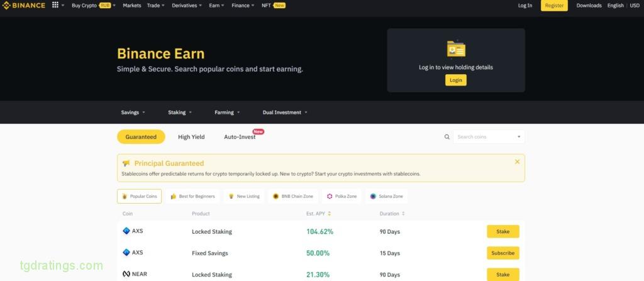Open the Savings submenu

pyautogui.click(x=133, y=112)
